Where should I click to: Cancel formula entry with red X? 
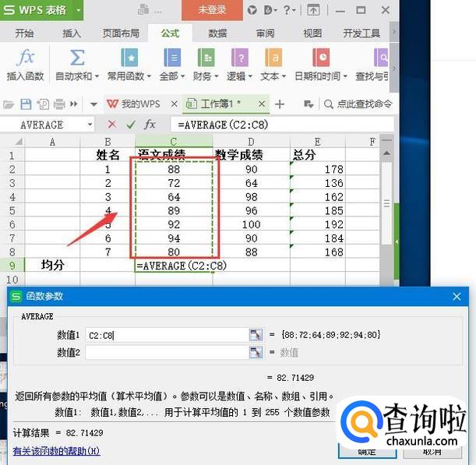(x=112, y=124)
